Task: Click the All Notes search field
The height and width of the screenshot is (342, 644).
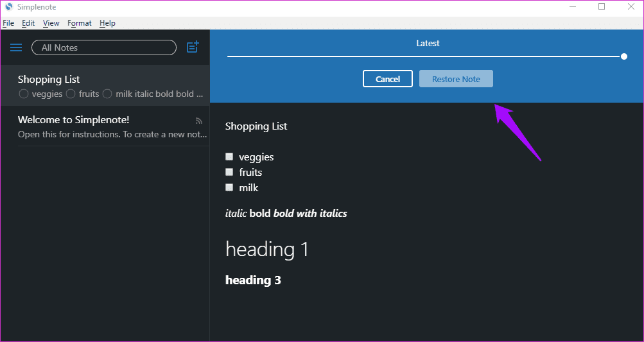Action: tap(104, 47)
